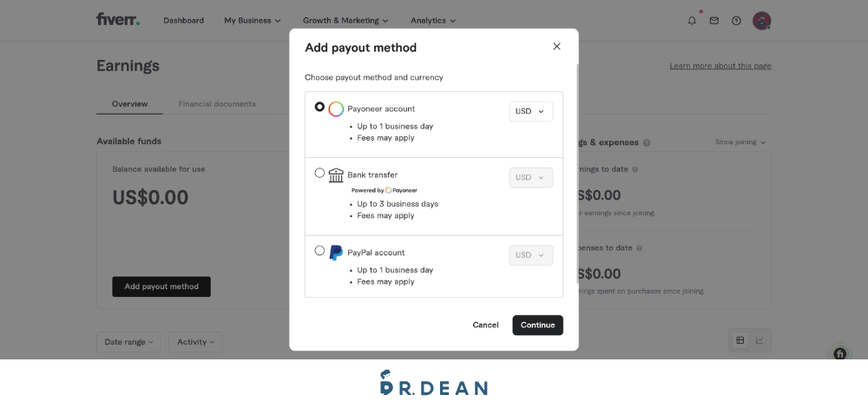This screenshot has width=868, height=408.
Task: Click the Fiverr logo
Action: click(x=118, y=19)
